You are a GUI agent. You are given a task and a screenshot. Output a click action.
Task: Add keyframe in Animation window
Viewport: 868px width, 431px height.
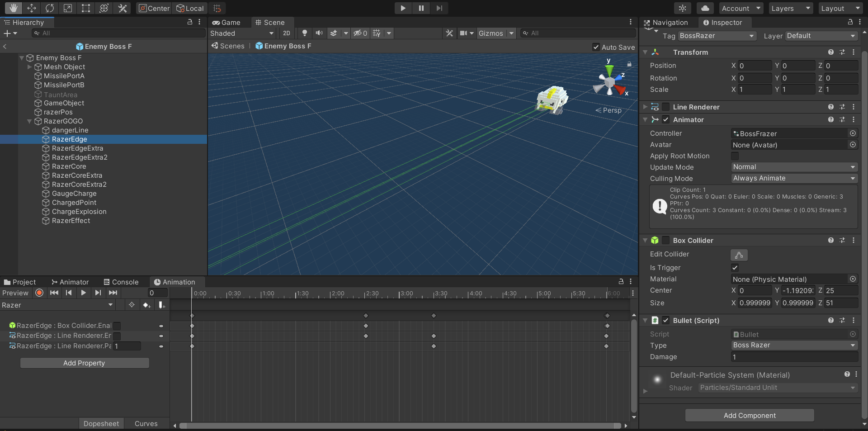(x=146, y=305)
